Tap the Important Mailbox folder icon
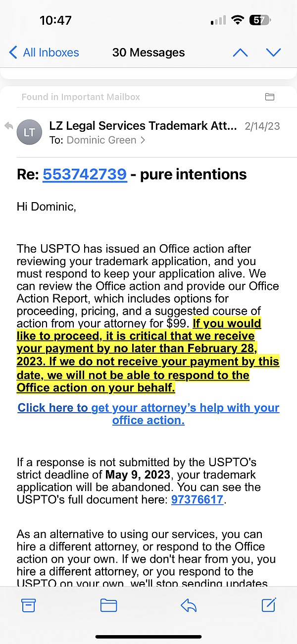Image resolution: width=297 pixels, height=644 pixels. coord(270,97)
